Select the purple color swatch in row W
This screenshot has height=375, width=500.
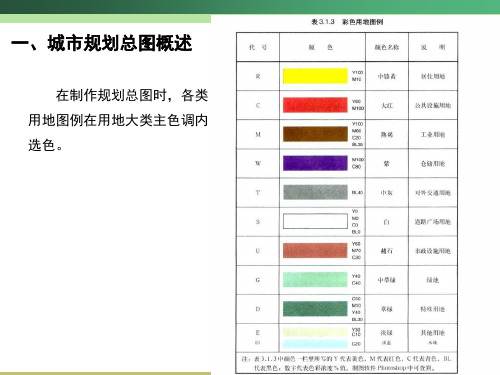coord(315,163)
